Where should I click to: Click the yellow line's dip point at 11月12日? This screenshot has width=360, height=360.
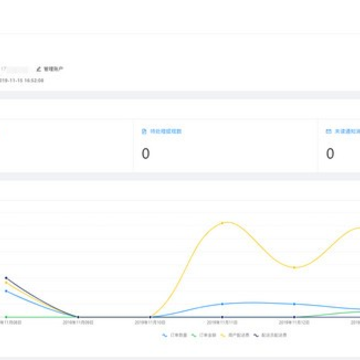pos(294,267)
